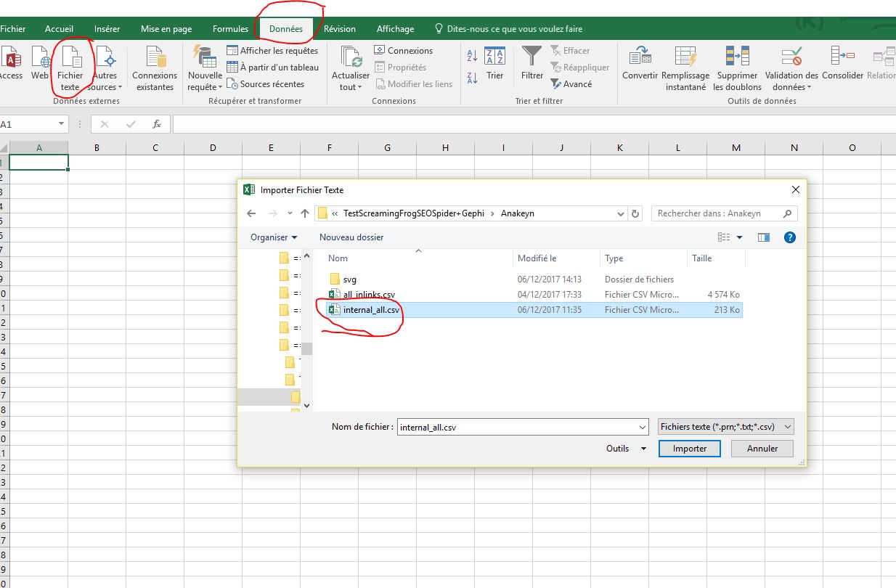896x588 pixels.
Task: Open file type filter dropdown
Action: [725, 427]
